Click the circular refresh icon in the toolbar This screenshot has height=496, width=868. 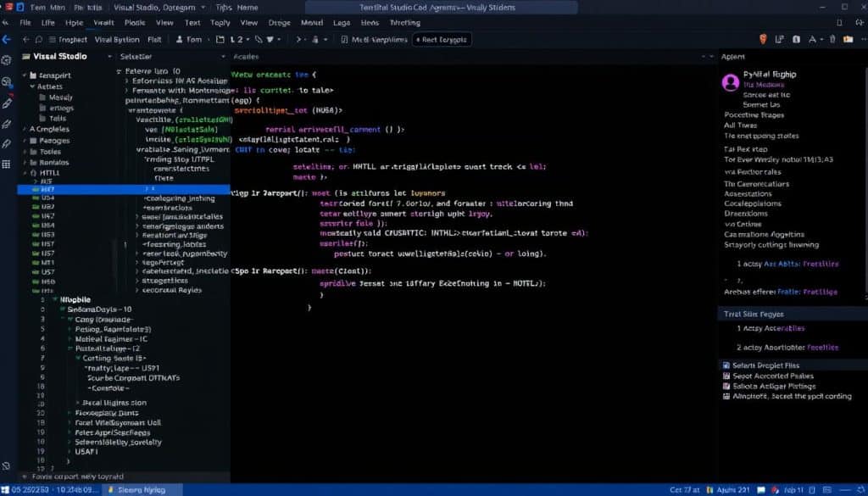pyautogui.click(x=39, y=39)
